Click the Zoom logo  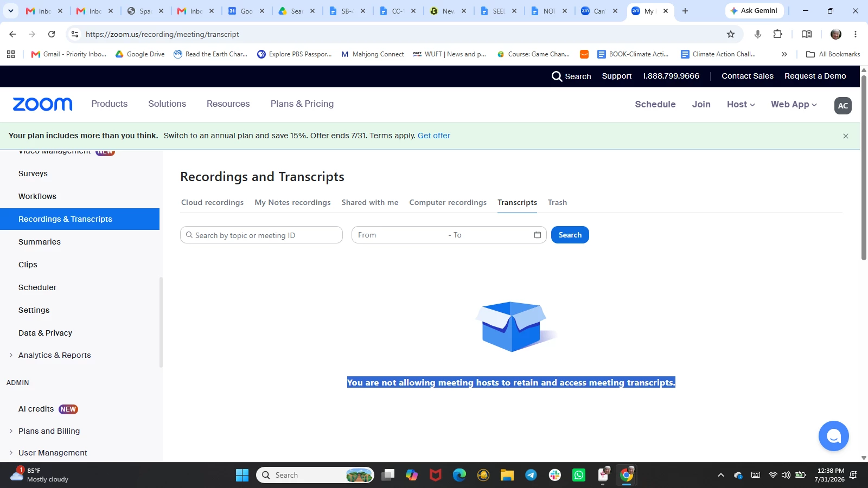point(42,104)
